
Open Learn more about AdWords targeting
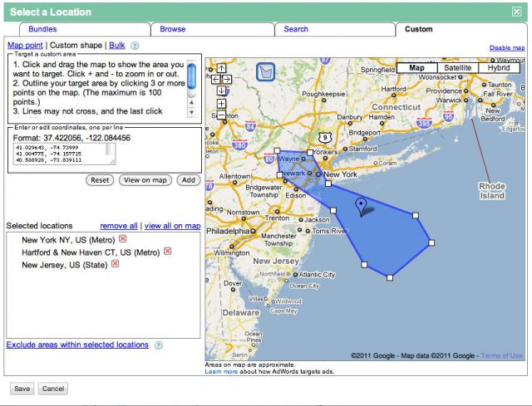point(221,371)
